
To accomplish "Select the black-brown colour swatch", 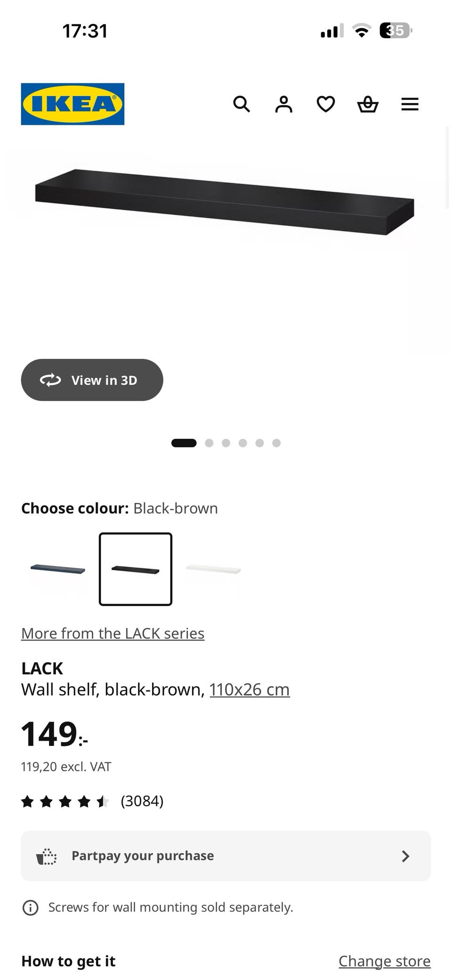I will point(136,569).
